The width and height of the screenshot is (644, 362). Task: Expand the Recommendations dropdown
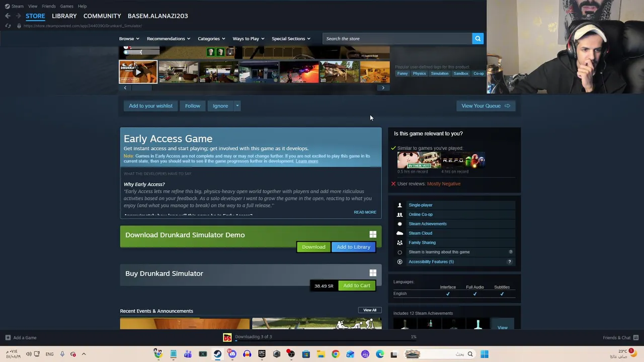169,39
